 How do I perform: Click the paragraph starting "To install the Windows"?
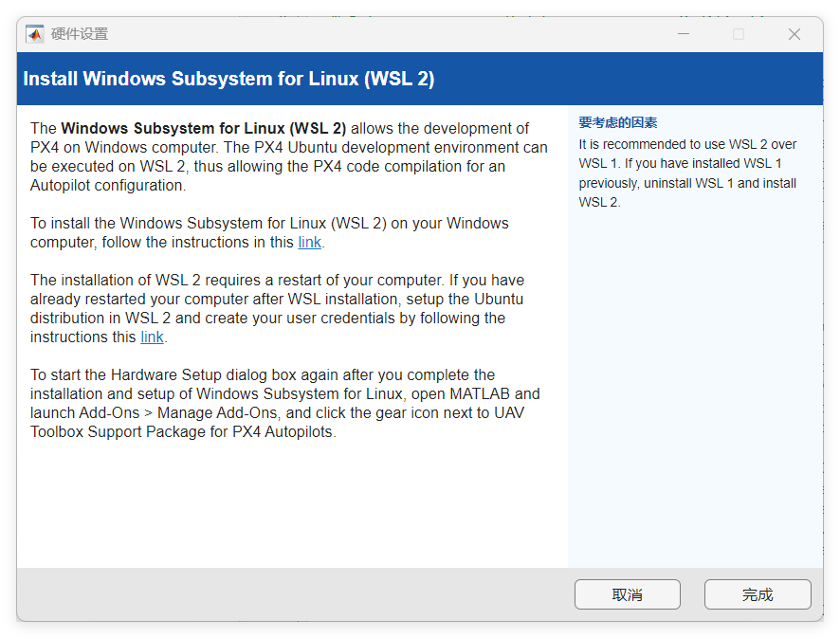pyautogui.click(x=269, y=233)
